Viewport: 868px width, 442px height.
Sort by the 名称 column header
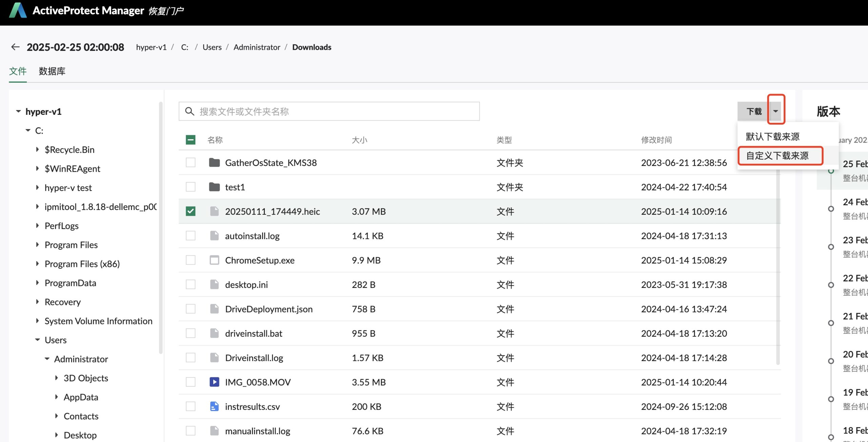[215, 140]
